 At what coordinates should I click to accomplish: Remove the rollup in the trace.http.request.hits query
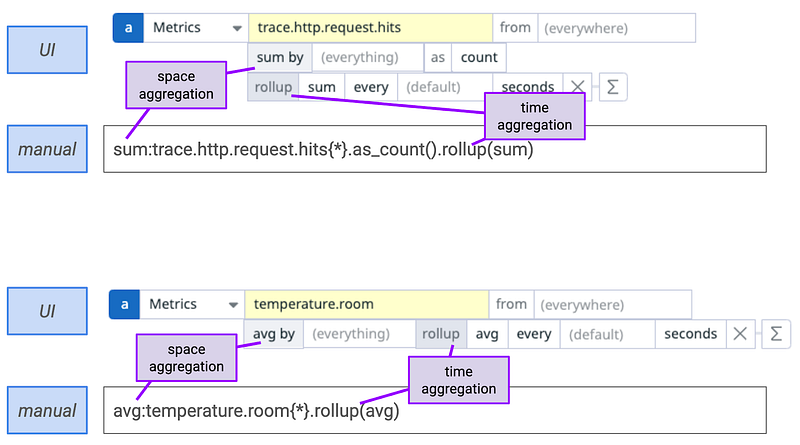(x=577, y=87)
